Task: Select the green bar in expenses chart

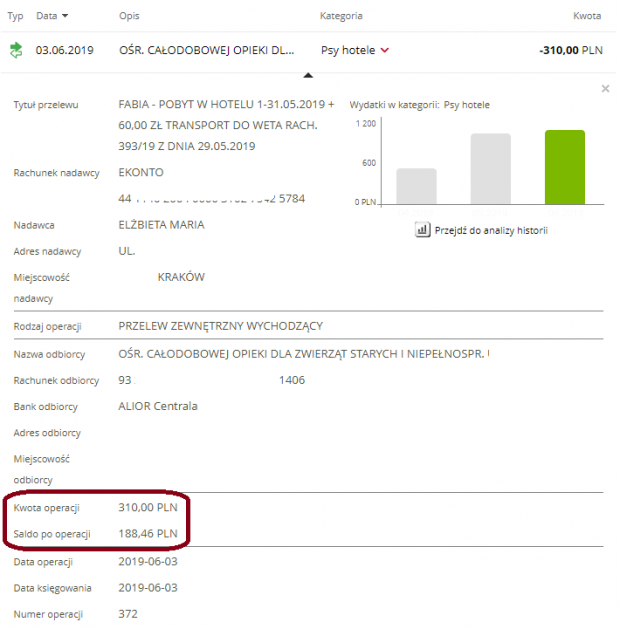Action: [x=565, y=166]
